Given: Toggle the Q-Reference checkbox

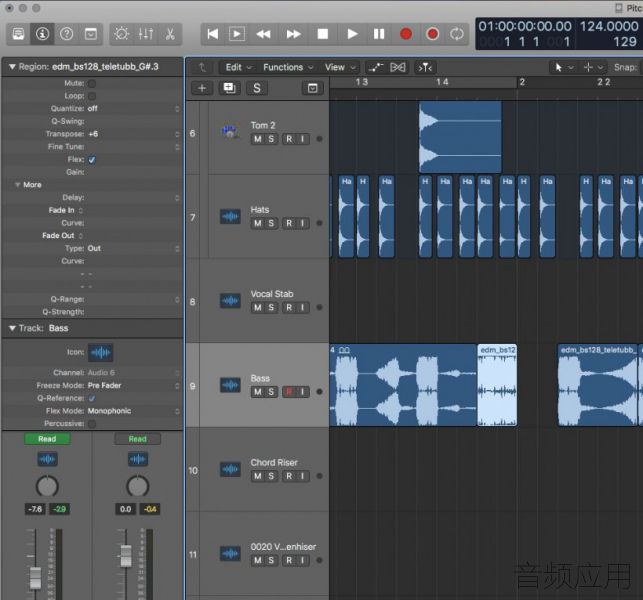Looking at the screenshot, I should coord(92,398).
